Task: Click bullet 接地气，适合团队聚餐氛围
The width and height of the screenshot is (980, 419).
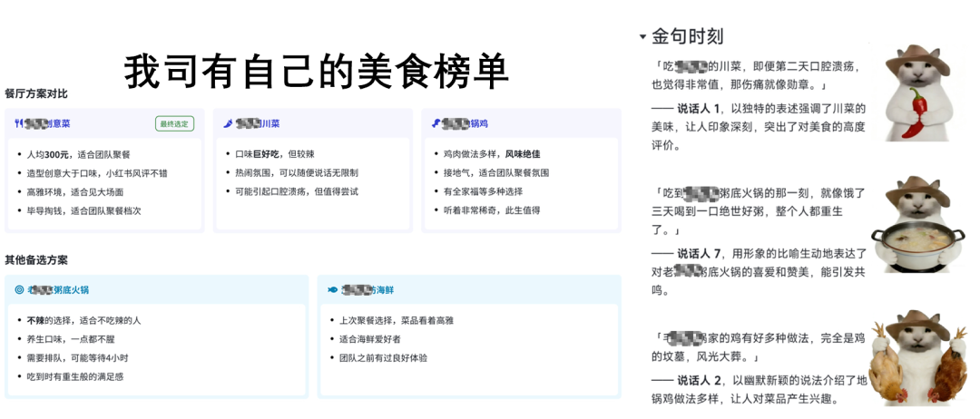Action: (496, 173)
